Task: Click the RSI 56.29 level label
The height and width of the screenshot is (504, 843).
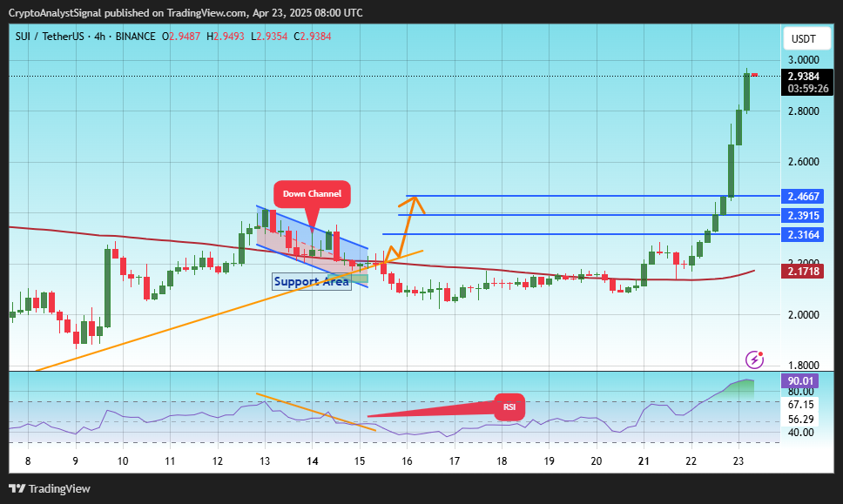Action: click(800, 419)
